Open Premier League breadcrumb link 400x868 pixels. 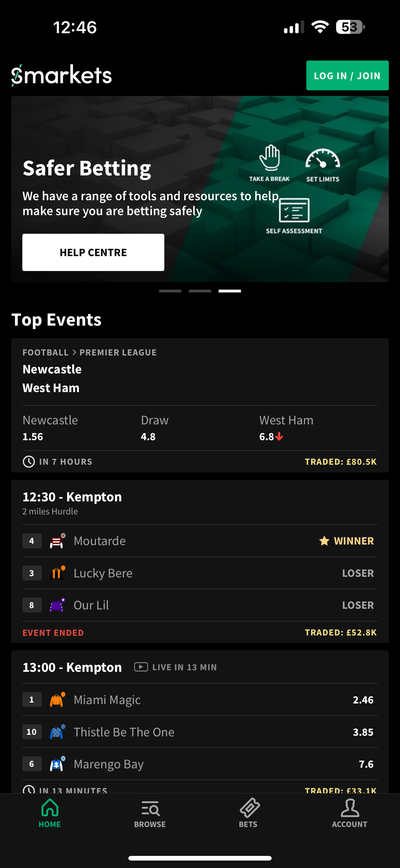[118, 352]
